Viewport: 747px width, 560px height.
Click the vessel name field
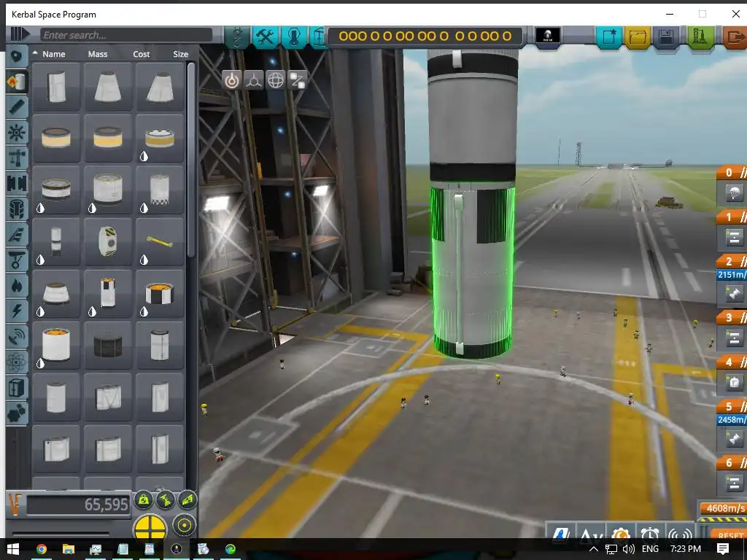(x=425, y=36)
